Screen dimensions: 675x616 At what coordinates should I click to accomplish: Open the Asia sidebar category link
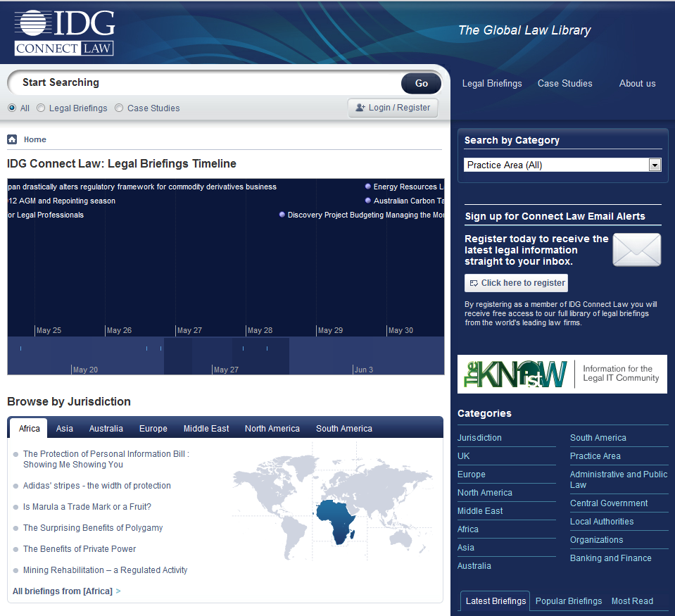pyautogui.click(x=465, y=548)
